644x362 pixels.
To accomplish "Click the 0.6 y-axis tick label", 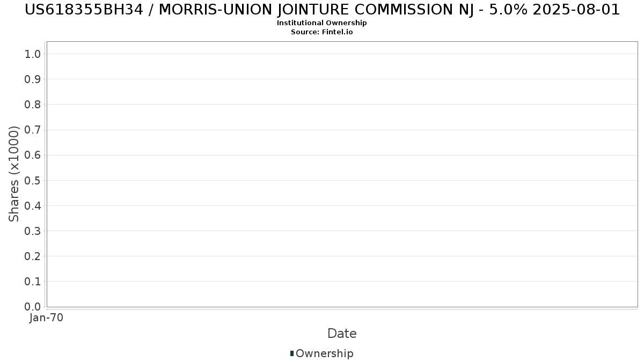I will [32, 155].
